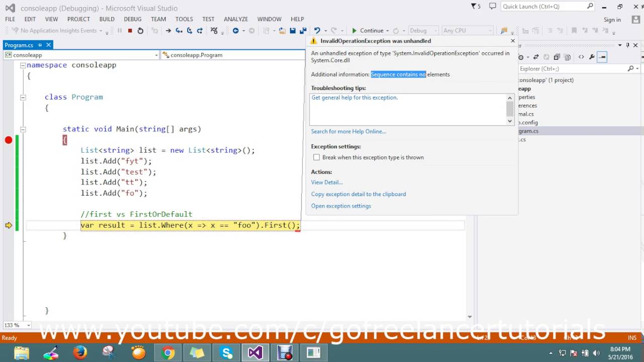This screenshot has width=644, height=362.
Task: Close the Program.cs tab
Action: tap(48, 45)
